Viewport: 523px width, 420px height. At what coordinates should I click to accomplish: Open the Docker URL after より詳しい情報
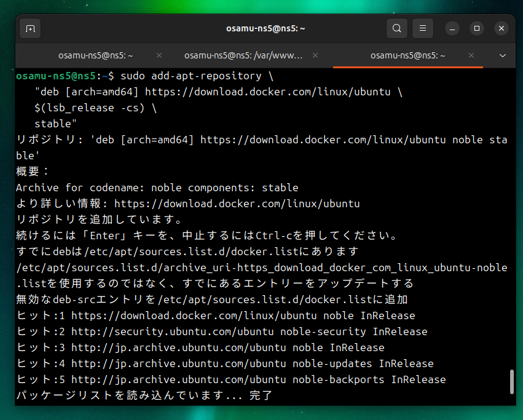(x=237, y=204)
